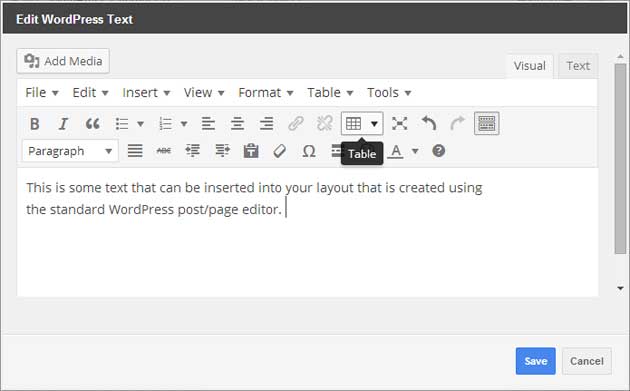The image size is (630, 391).
Task: Decrease paragraph indent
Action: tap(193, 151)
